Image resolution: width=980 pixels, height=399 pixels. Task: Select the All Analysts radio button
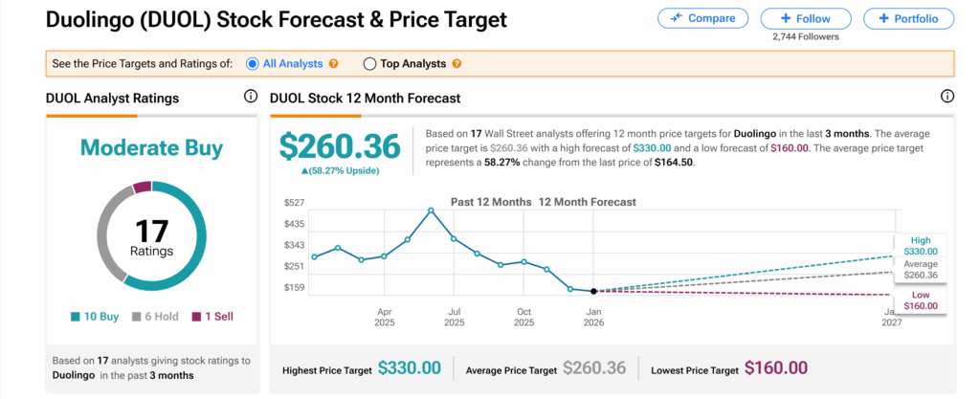(x=254, y=64)
